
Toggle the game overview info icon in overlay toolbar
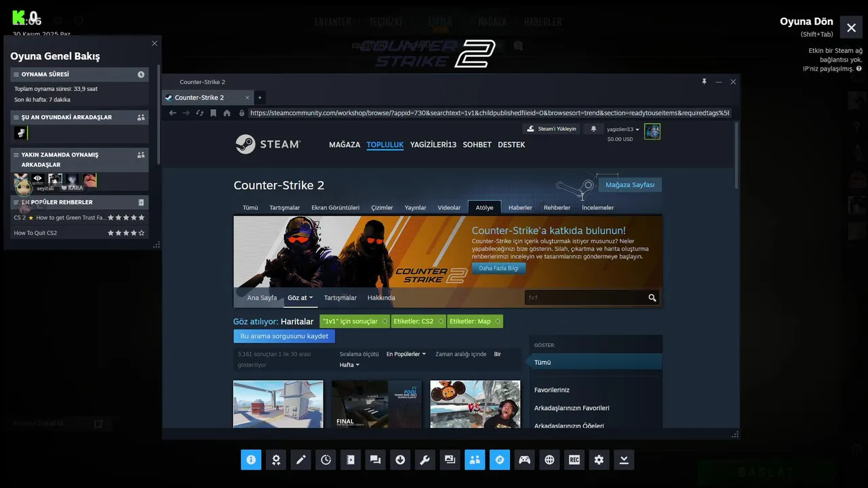tap(251, 460)
